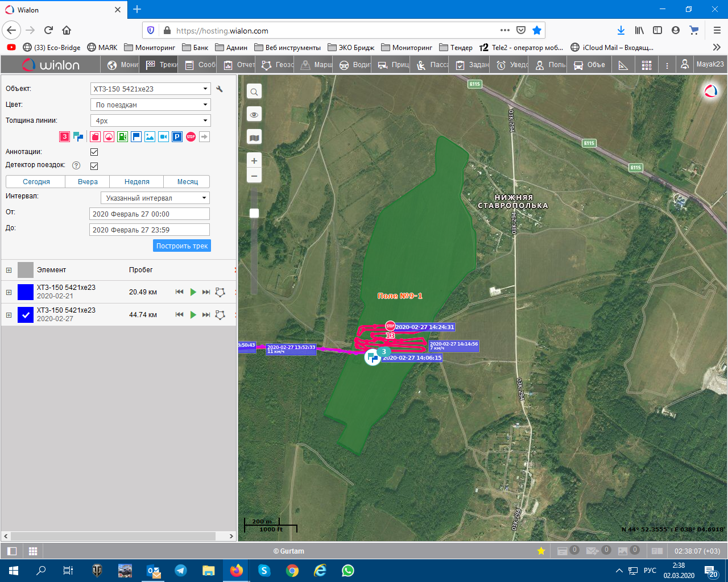Image resolution: width=728 pixels, height=582 pixels.
Task: Switch to the Треки tab
Action: pyautogui.click(x=162, y=65)
